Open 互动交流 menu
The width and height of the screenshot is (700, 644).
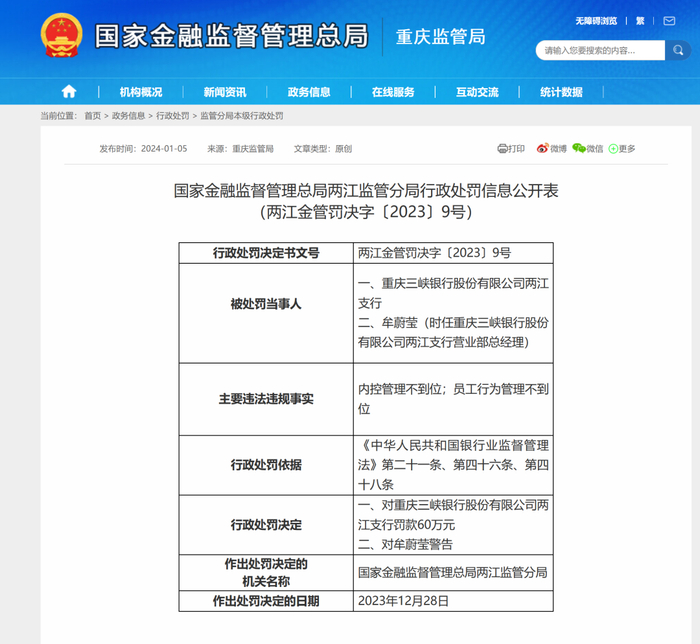(x=477, y=92)
